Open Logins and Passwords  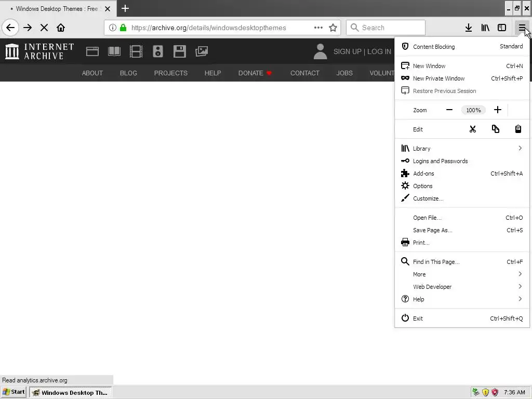(462, 161)
